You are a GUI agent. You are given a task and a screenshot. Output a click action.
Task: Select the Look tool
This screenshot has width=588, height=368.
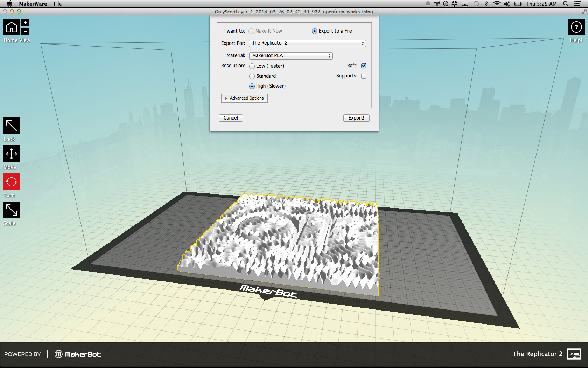[x=12, y=126]
